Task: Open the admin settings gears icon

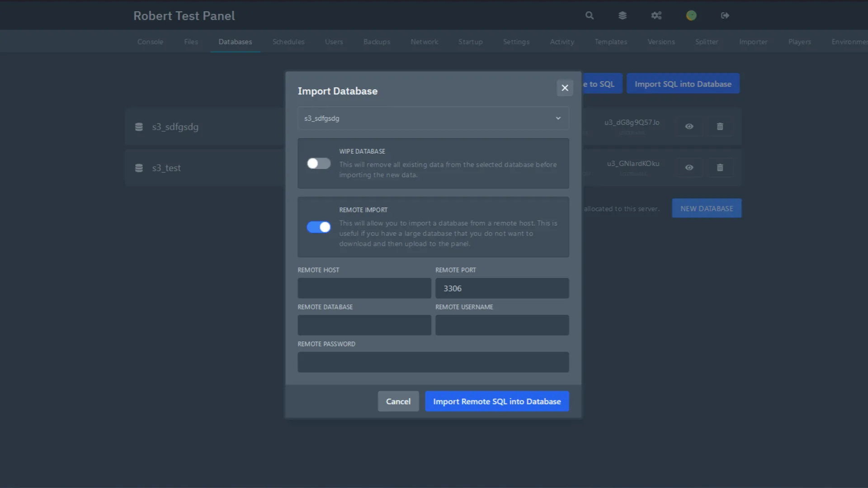Action: click(x=656, y=15)
